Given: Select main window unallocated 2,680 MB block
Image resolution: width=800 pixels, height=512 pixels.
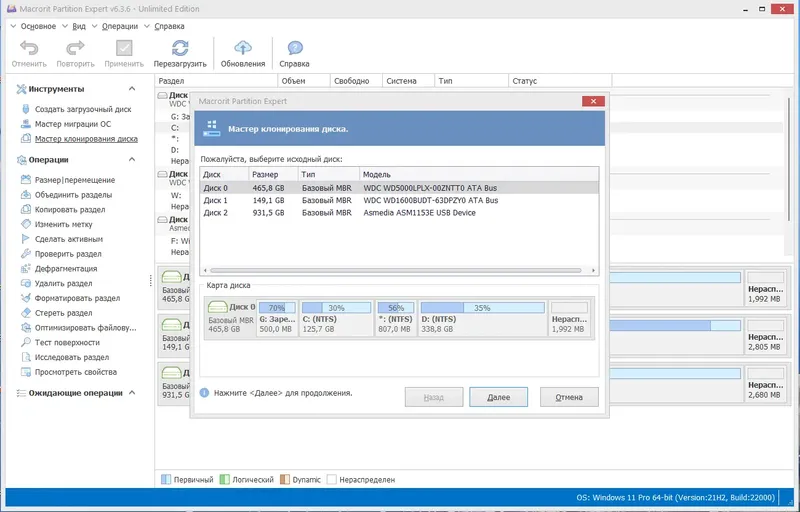Looking at the screenshot, I should click(x=764, y=383).
